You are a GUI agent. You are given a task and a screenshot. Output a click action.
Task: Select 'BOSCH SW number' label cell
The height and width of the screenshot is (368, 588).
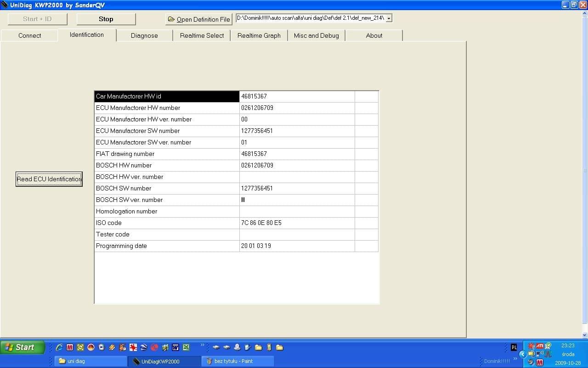[x=167, y=189]
